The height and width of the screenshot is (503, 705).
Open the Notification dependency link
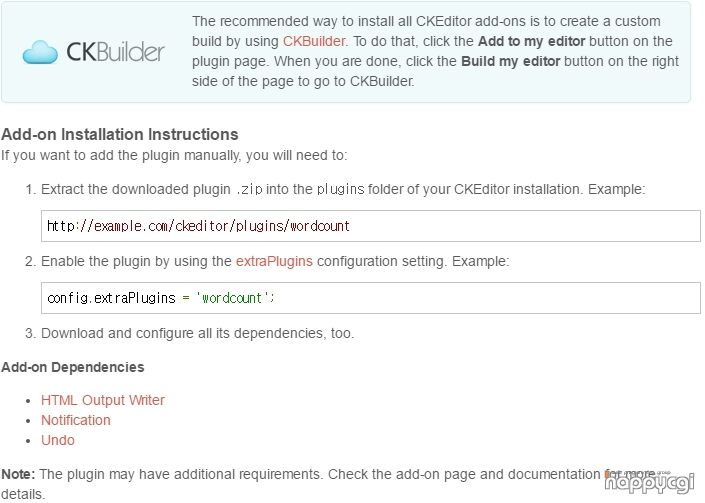(76, 420)
